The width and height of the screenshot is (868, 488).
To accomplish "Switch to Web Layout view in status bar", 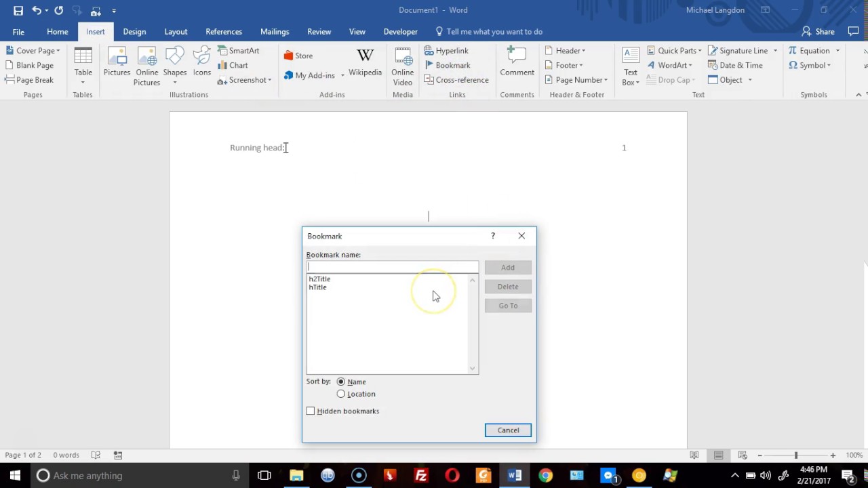I will pos(743,455).
